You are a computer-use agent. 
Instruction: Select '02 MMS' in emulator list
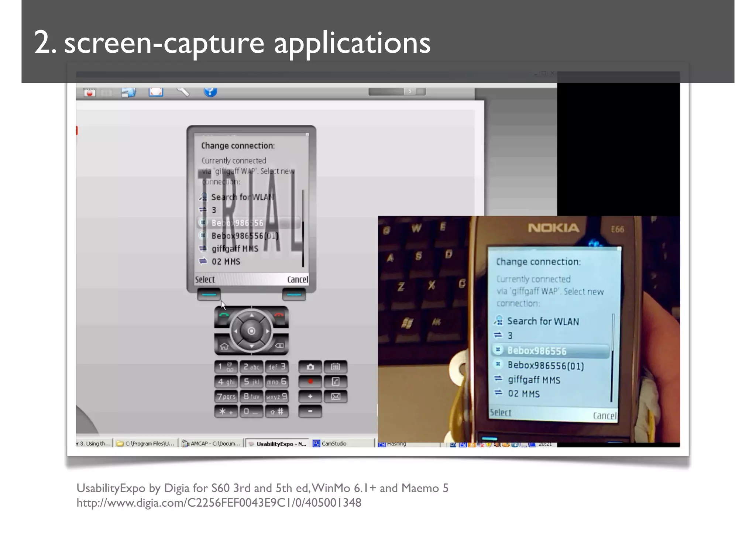coord(249,262)
